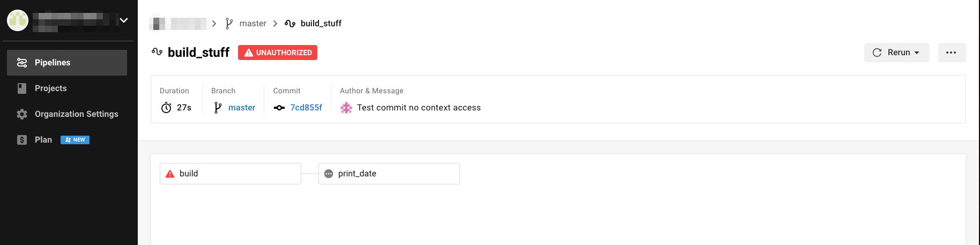
Task: Open the master branch link
Action: pyautogui.click(x=242, y=108)
